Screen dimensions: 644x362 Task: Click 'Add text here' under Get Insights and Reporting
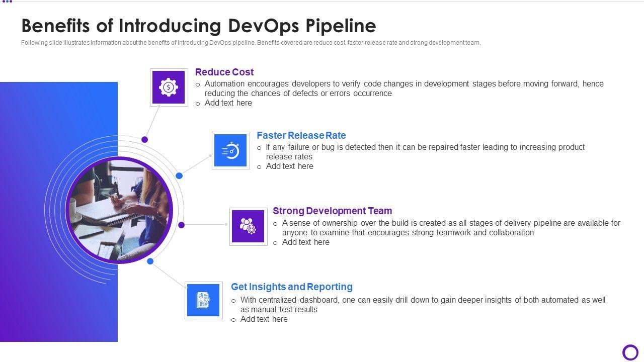point(264,319)
